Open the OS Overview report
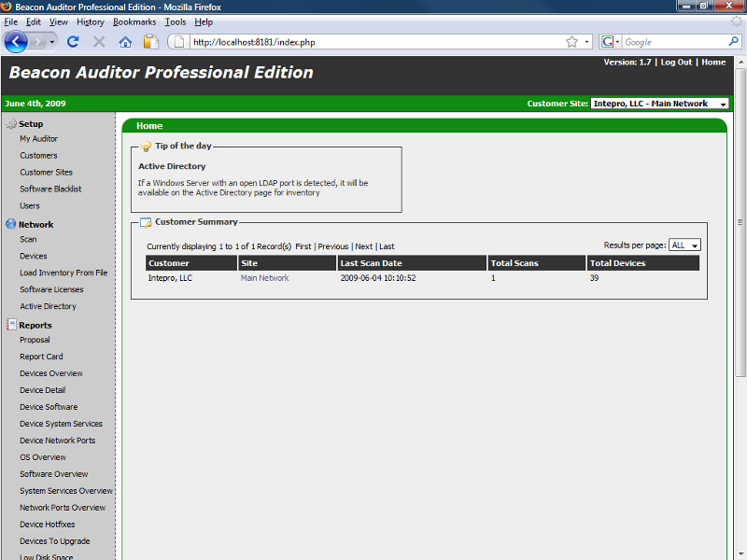Screen dimensions: 747x560 tap(43, 457)
